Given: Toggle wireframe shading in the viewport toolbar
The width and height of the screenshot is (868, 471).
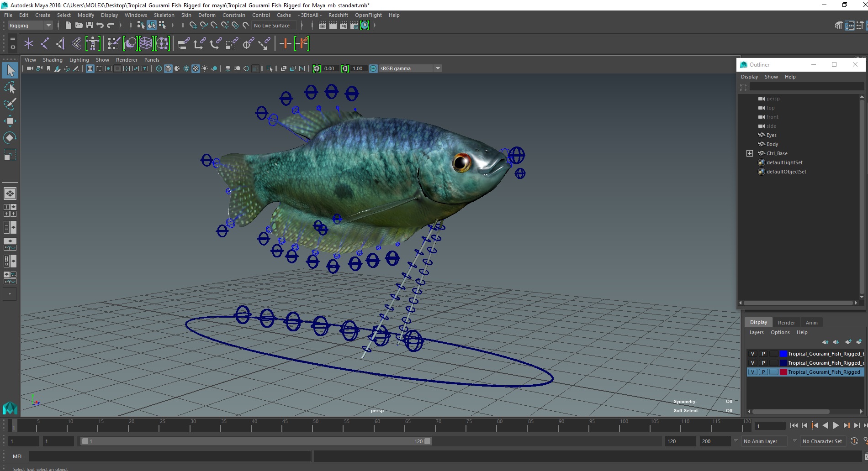Looking at the screenshot, I should (159, 68).
